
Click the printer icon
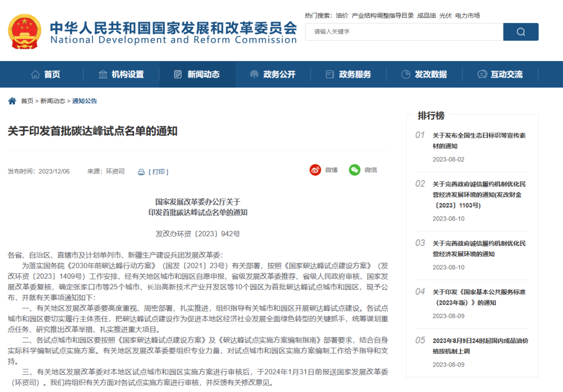tap(141, 172)
